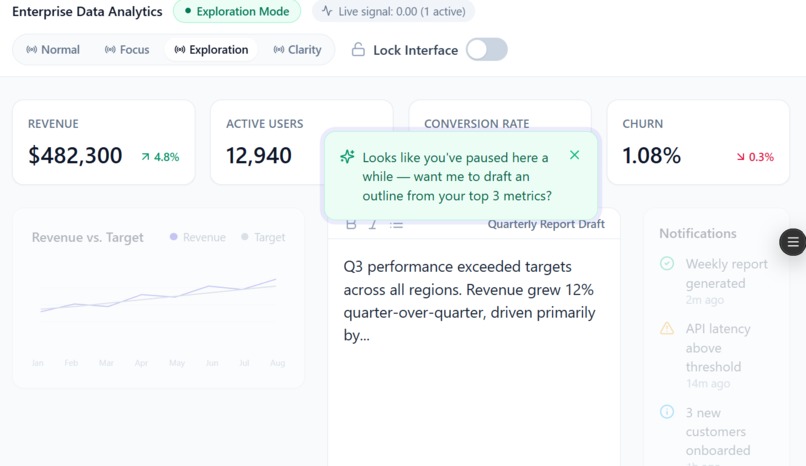806x466 pixels.
Task: Click the sparkle assistant icon in popup
Action: pyautogui.click(x=347, y=157)
